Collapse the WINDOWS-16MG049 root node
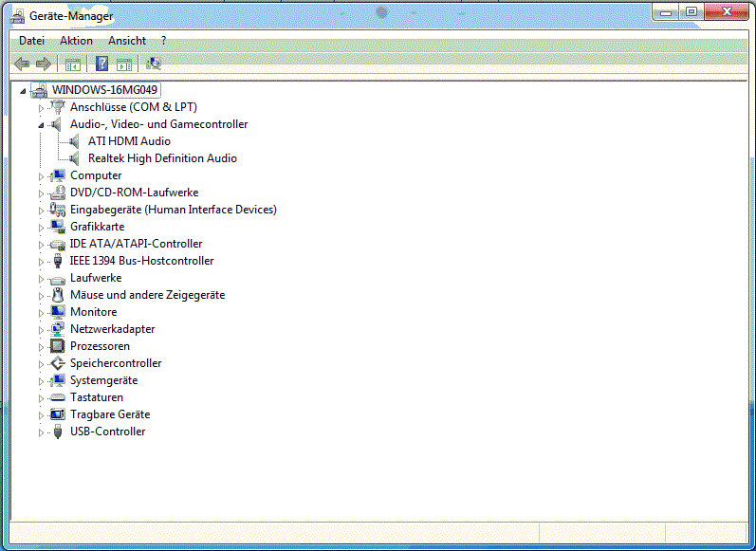756x551 pixels. 23,91
